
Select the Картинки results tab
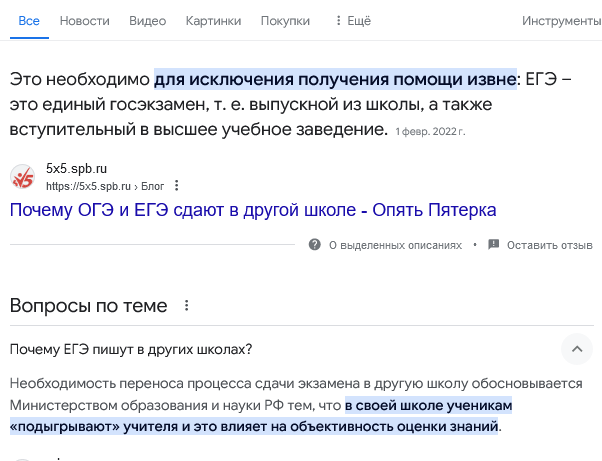(x=213, y=21)
